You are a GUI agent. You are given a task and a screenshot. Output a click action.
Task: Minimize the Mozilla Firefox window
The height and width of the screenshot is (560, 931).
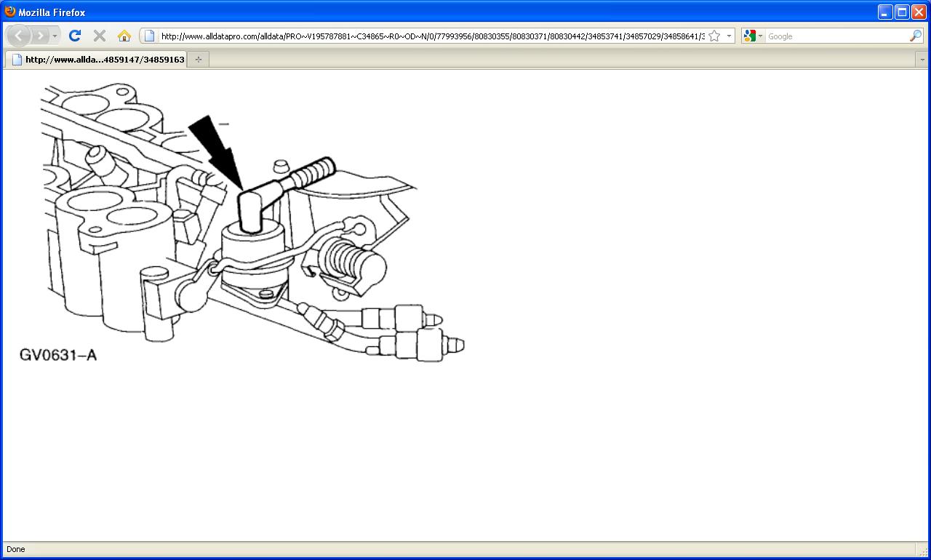[885, 12]
